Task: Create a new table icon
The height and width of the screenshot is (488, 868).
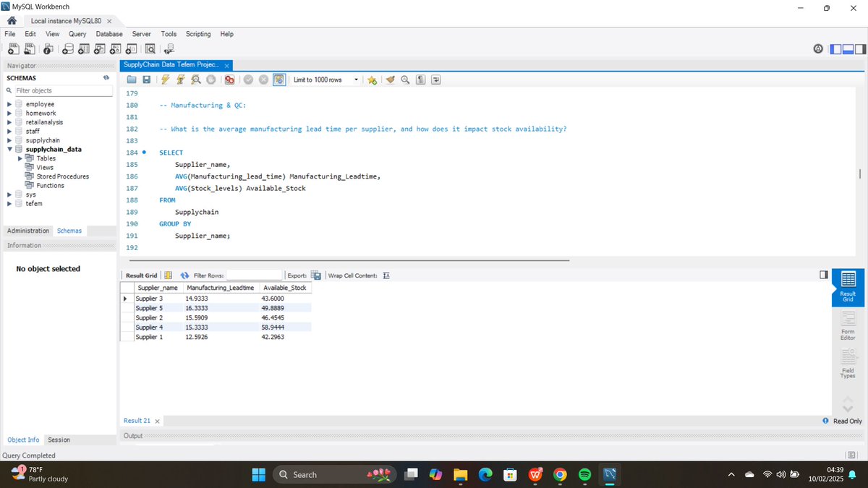Action: pyautogui.click(x=84, y=49)
